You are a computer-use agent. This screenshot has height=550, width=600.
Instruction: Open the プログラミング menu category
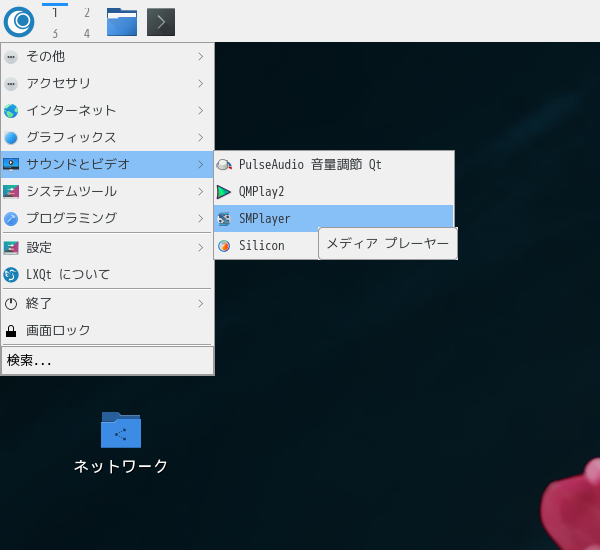coord(107,218)
